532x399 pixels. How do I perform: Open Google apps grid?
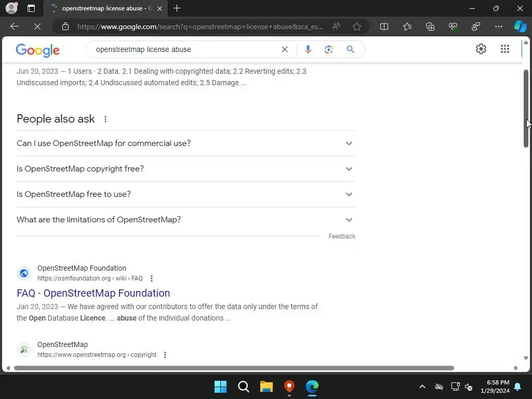point(505,49)
